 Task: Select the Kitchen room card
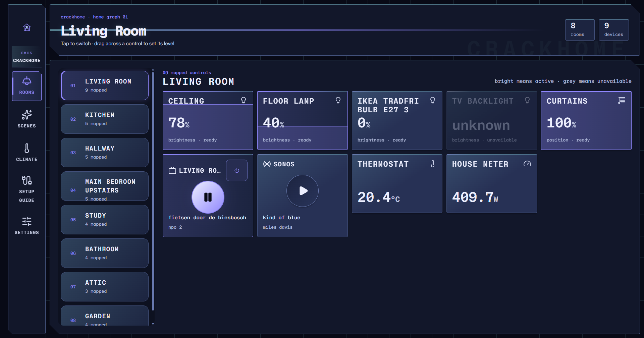click(105, 119)
